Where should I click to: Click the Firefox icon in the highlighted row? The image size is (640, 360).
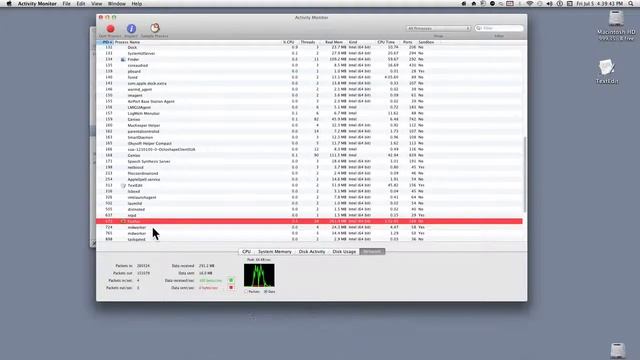[123, 221]
